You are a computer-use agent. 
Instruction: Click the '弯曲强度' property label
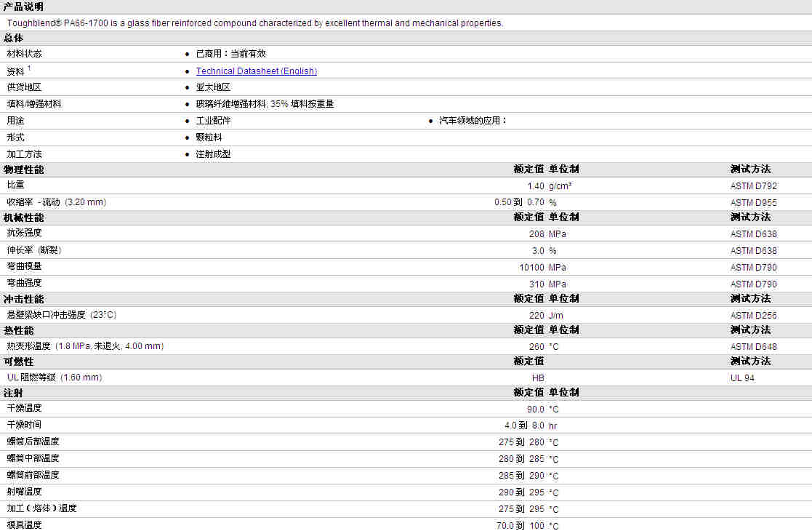pyautogui.click(x=24, y=283)
